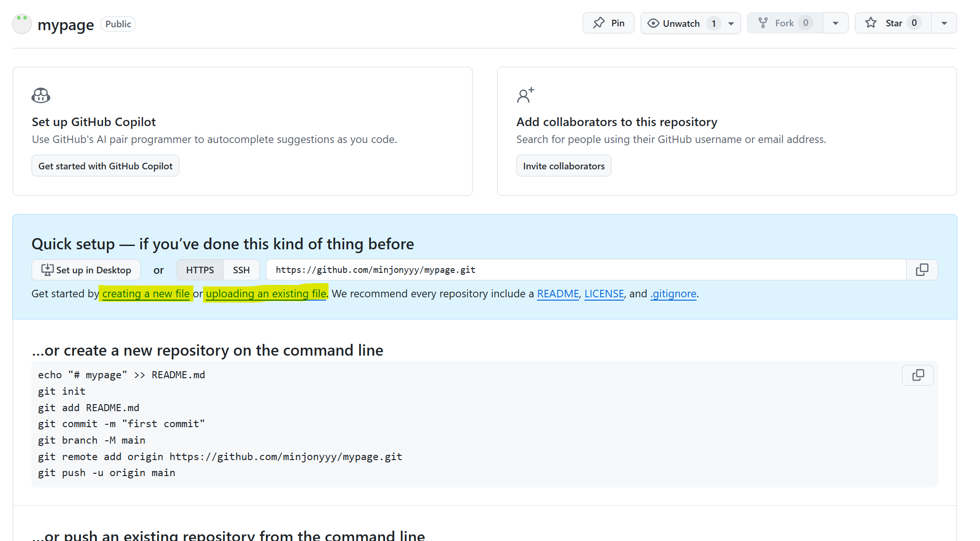Click the user avatar next to mypage
The width and height of the screenshot is (980, 541).
[22, 24]
